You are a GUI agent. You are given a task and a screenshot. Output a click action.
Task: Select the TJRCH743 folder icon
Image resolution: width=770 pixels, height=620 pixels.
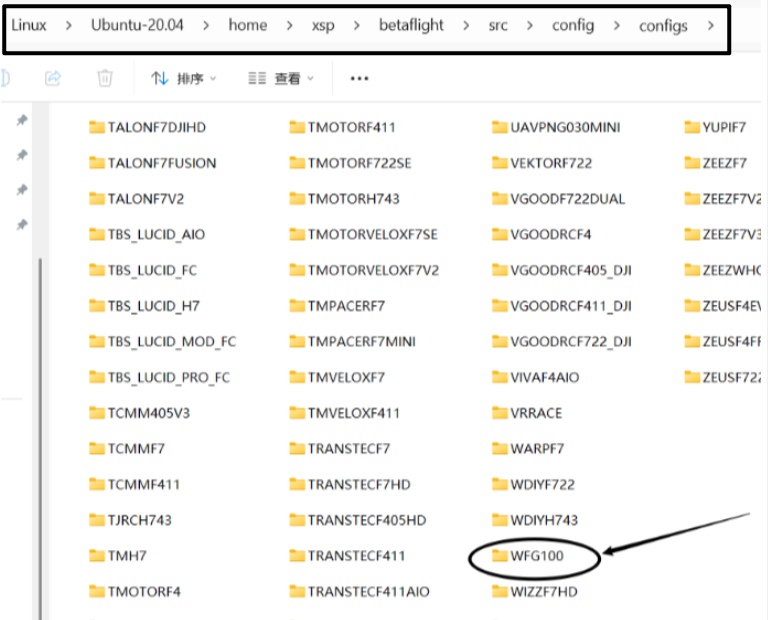[97, 520]
